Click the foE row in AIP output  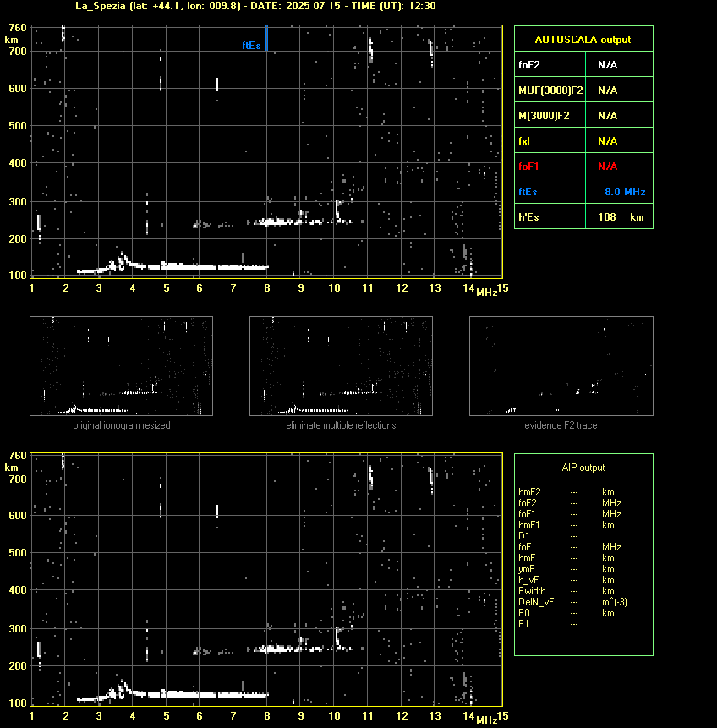570,547
